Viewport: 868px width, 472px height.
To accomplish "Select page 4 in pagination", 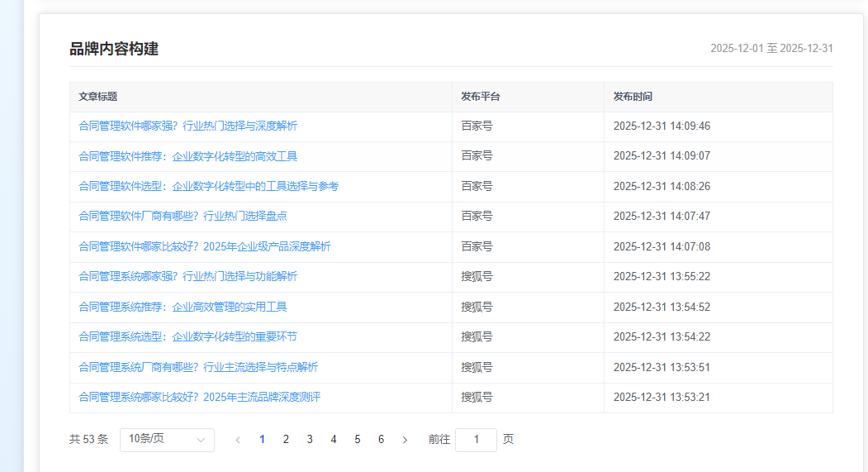I will pos(334,439).
